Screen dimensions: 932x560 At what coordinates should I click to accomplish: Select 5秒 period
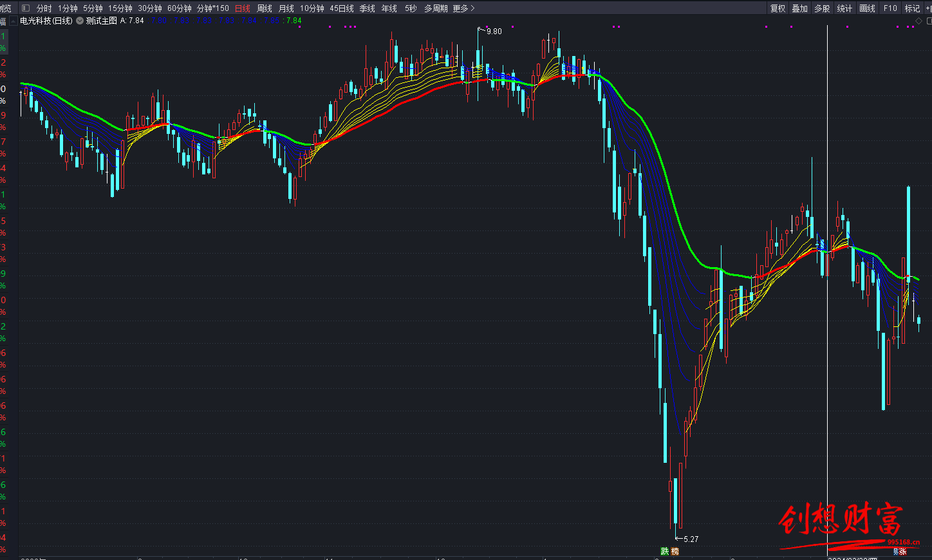point(411,8)
